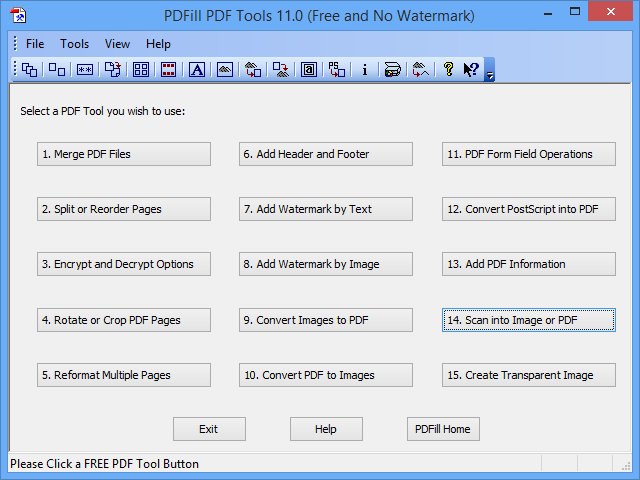Screen dimensions: 640x480
Task: Click the Convert Images to PDF toolbar icon
Action: [x=253, y=70]
